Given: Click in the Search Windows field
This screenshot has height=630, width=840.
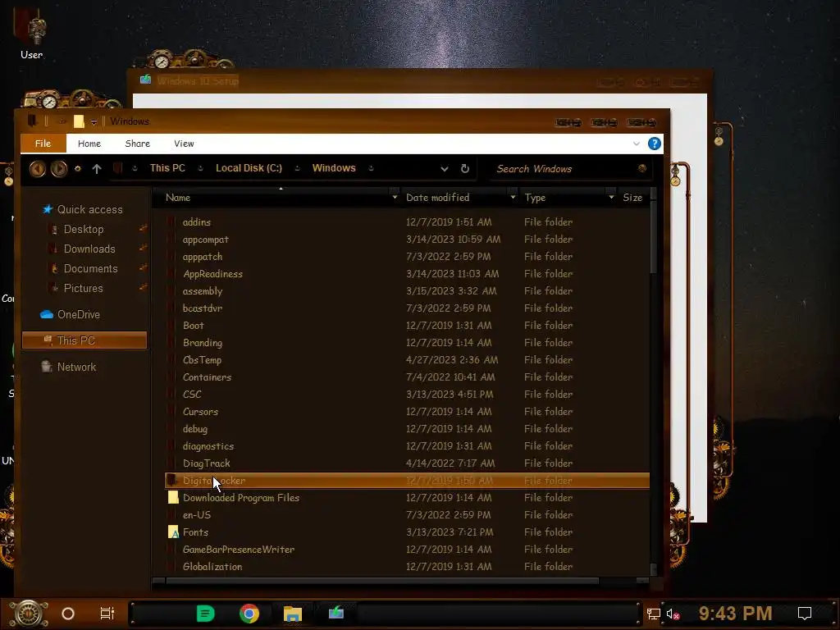Looking at the screenshot, I should pos(563,169).
